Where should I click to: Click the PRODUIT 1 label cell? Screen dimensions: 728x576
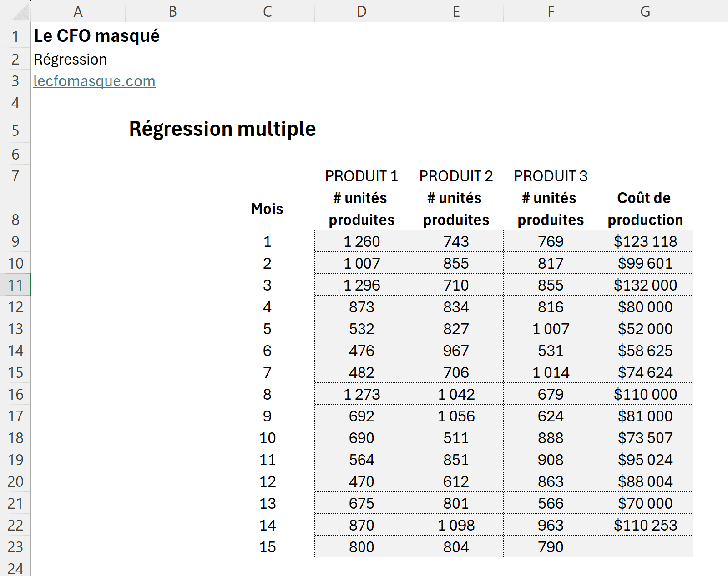pos(361,176)
